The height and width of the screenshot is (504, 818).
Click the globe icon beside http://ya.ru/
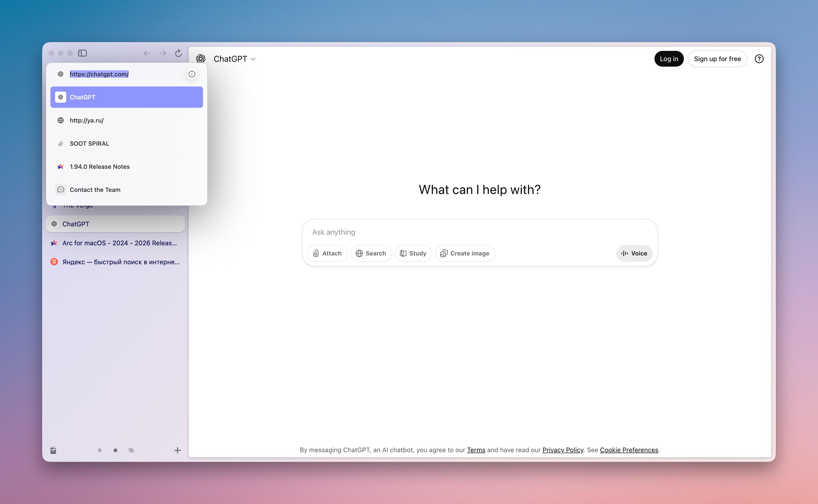pos(60,120)
